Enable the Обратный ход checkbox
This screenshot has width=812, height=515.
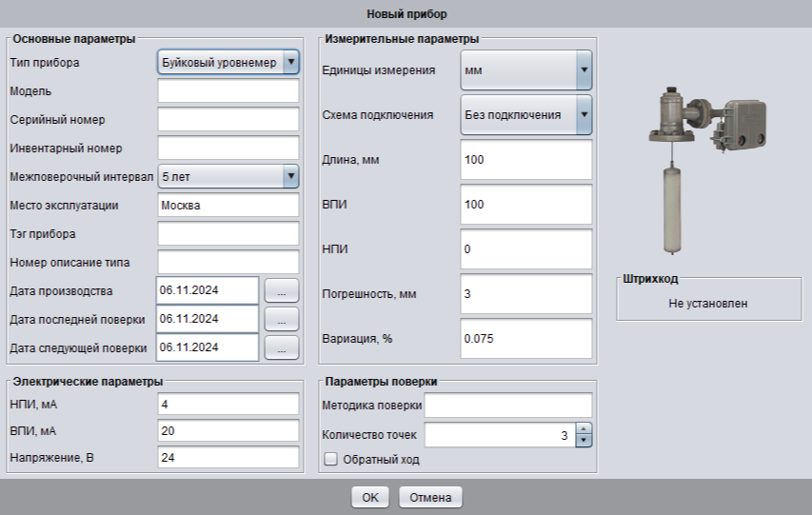(x=331, y=460)
